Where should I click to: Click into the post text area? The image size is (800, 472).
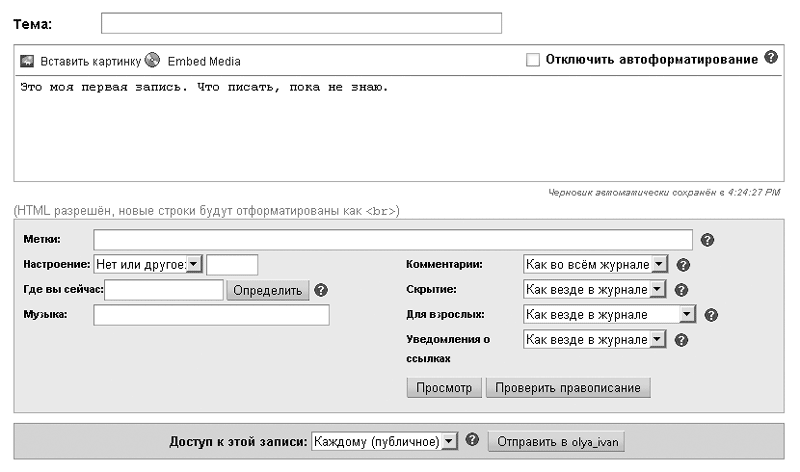pos(399,129)
